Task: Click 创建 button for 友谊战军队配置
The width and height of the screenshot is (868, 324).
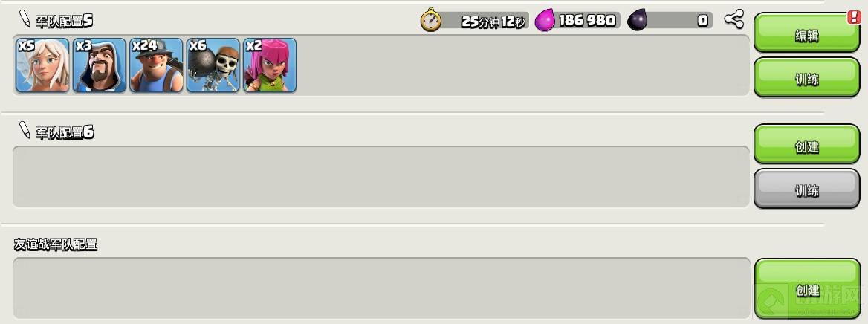Action: coord(806,289)
